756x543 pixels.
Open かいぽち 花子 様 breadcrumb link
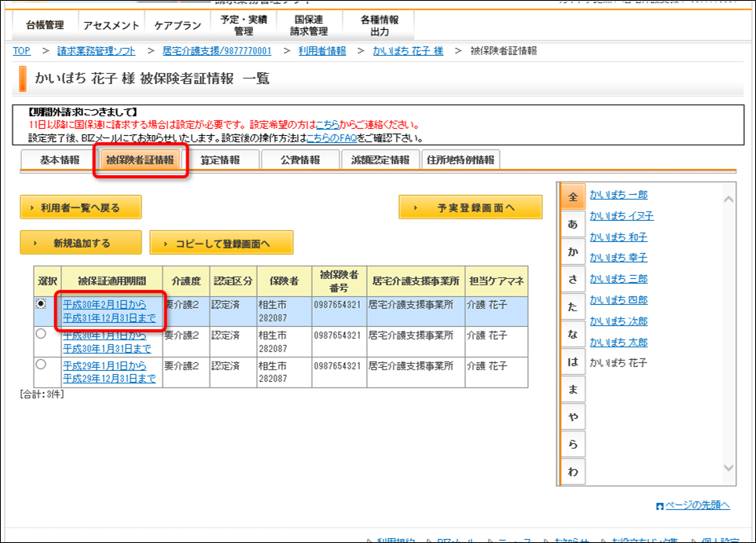click(408, 50)
